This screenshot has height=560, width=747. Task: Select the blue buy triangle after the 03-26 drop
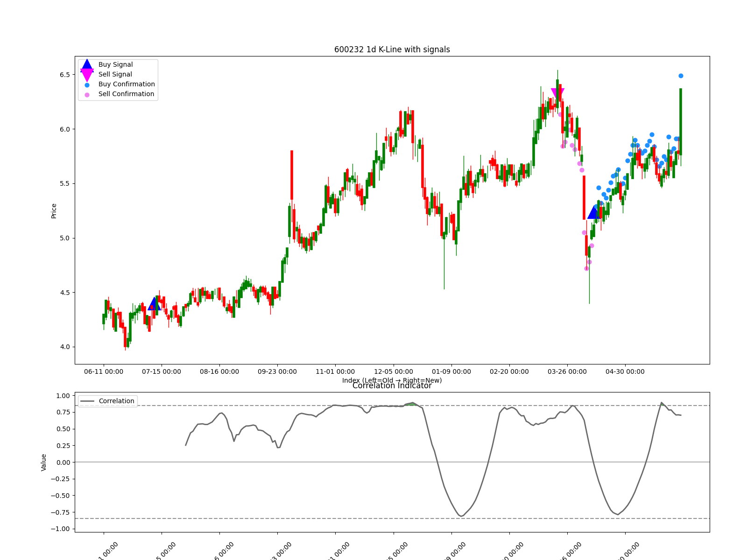click(x=594, y=212)
